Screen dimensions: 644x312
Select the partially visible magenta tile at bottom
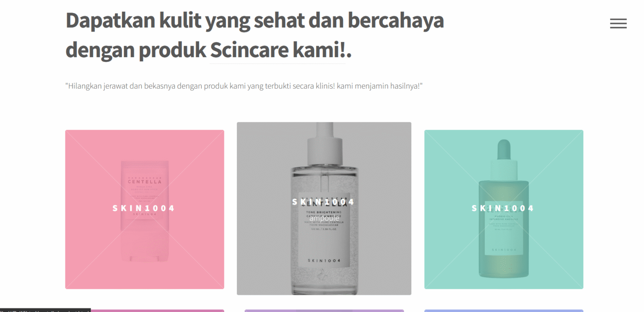point(157,311)
